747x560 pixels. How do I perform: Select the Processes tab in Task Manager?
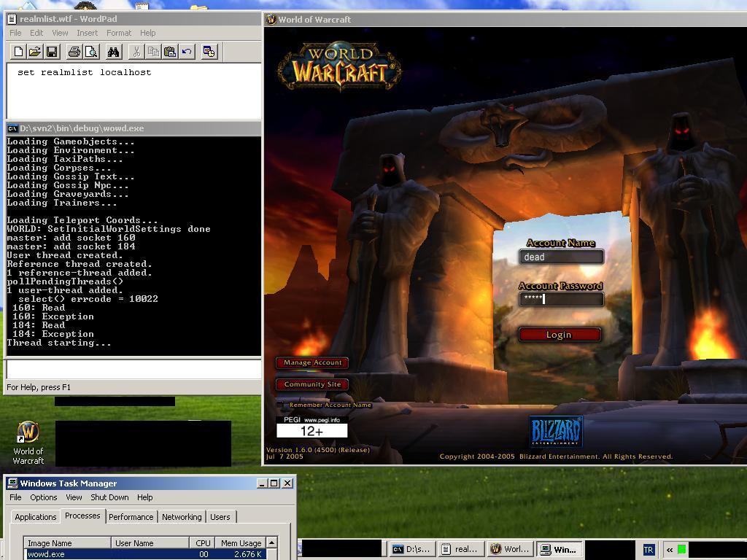pos(82,516)
